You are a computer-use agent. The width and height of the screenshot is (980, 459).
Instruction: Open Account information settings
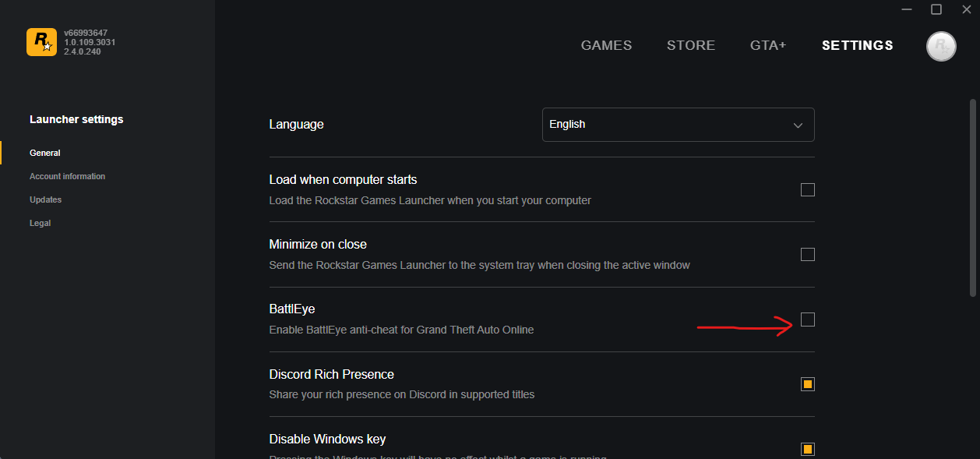67,176
